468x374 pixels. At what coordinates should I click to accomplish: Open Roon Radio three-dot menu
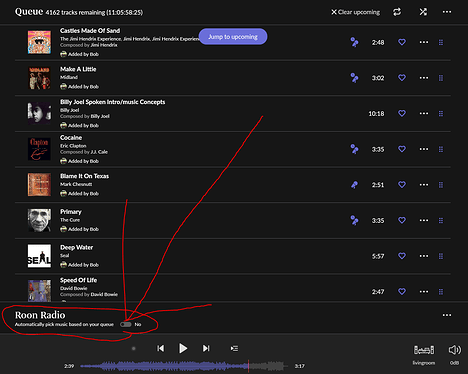click(x=447, y=315)
